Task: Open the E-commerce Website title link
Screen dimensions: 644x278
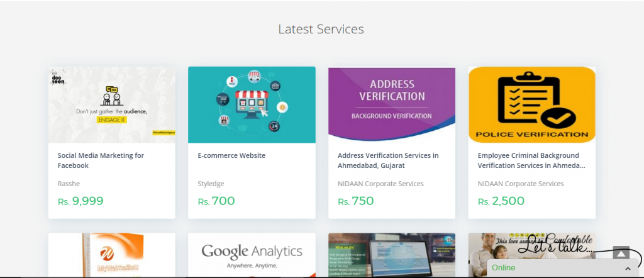Action: pos(231,155)
